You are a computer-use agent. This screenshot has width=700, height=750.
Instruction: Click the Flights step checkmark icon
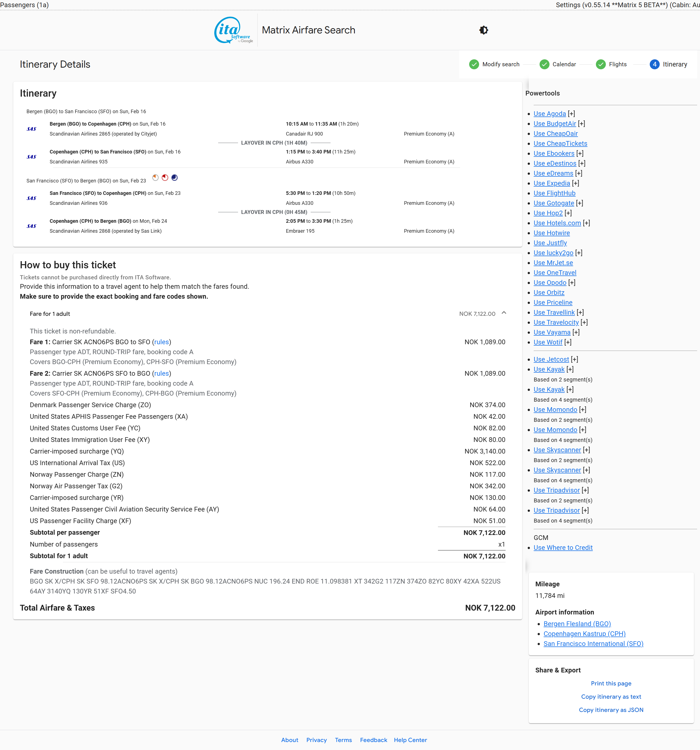[600, 65]
